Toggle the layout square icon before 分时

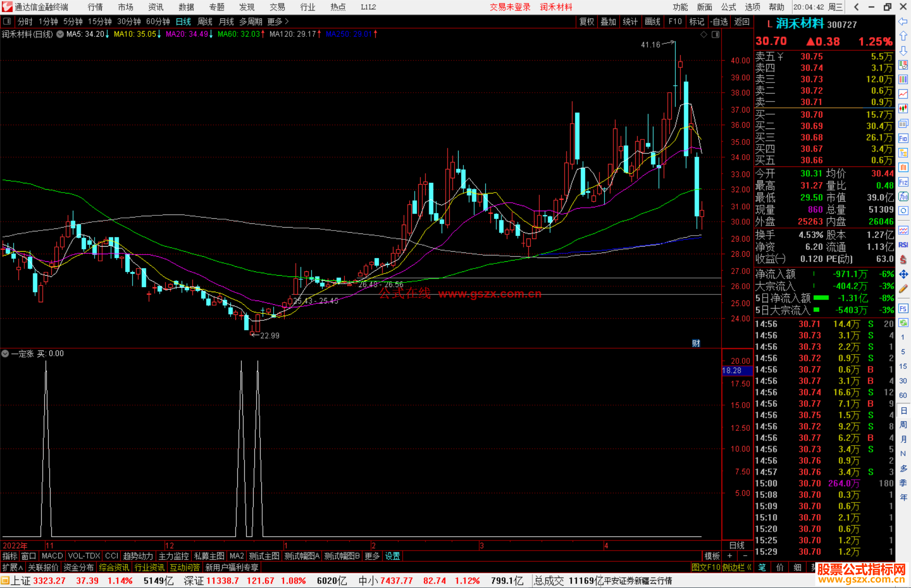coord(7,21)
